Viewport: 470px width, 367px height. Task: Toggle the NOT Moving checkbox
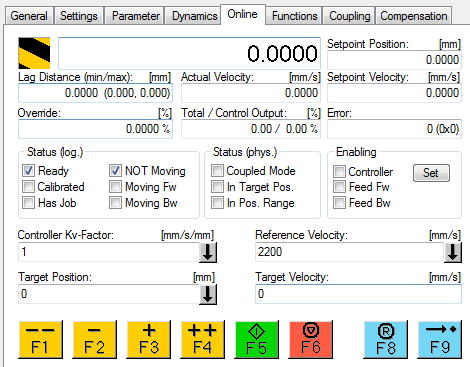(x=115, y=171)
